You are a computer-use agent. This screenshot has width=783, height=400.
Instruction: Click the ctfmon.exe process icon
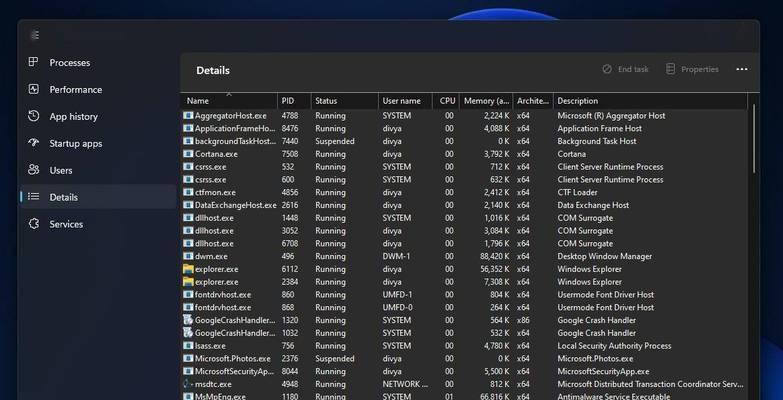[x=188, y=192]
